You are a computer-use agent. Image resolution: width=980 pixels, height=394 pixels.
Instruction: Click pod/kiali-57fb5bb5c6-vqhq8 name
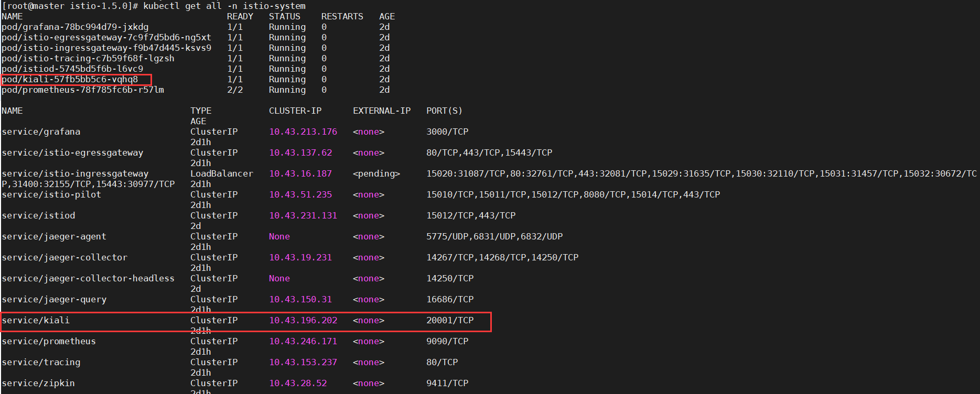[70, 80]
